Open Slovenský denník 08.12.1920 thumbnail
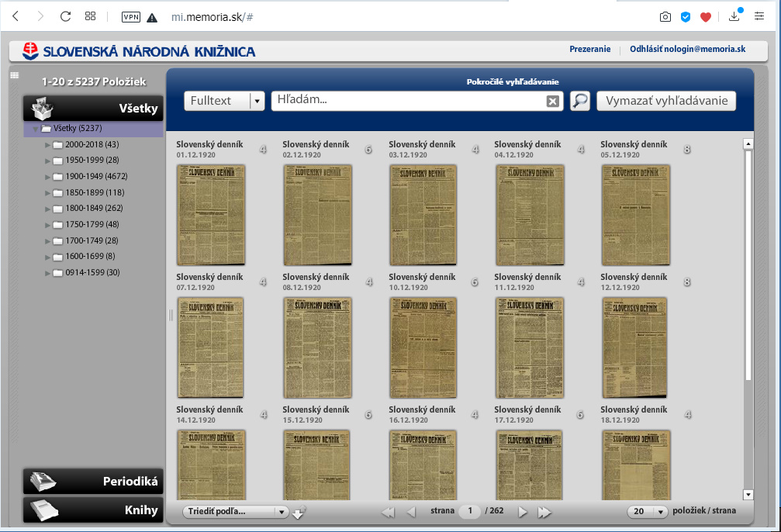The width and height of the screenshot is (781, 532). [318, 347]
